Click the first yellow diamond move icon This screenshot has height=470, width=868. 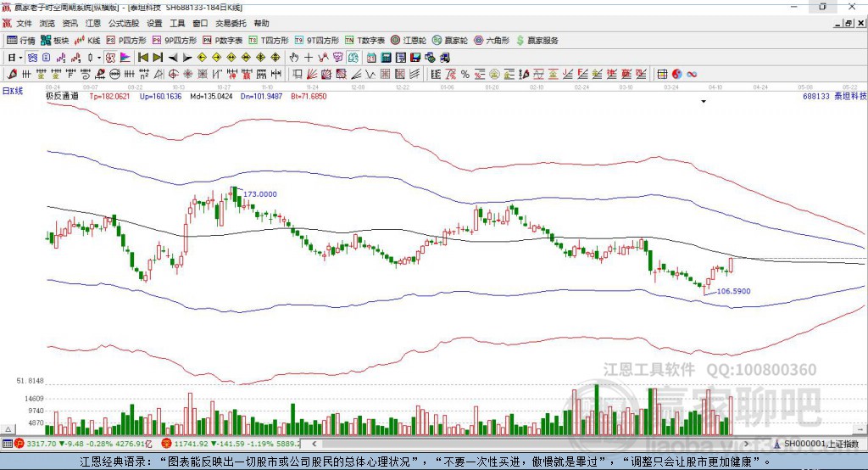[x=202, y=58]
